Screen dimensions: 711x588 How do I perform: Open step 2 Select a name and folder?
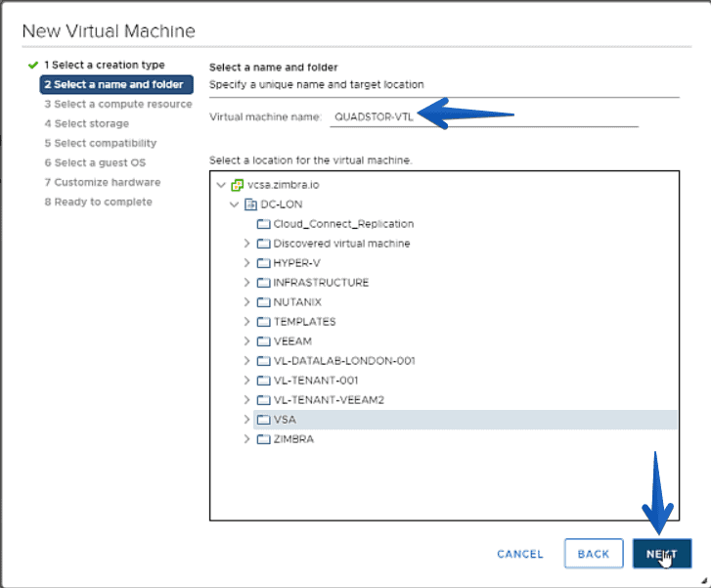click(116, 85)
